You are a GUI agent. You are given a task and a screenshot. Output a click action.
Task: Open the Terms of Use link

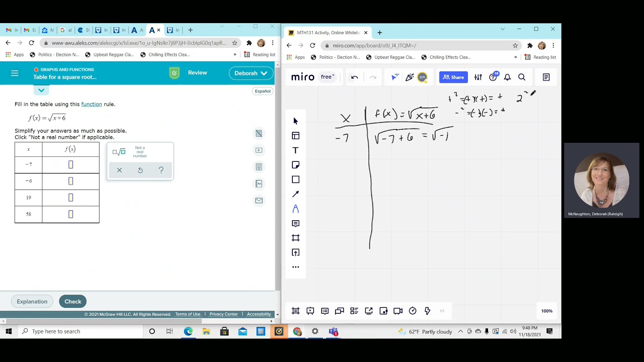click(x=188, y=314)
